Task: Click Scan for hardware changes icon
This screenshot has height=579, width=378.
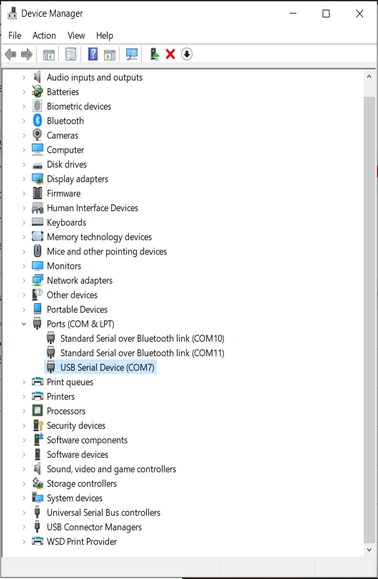Action: click(132, 54)
